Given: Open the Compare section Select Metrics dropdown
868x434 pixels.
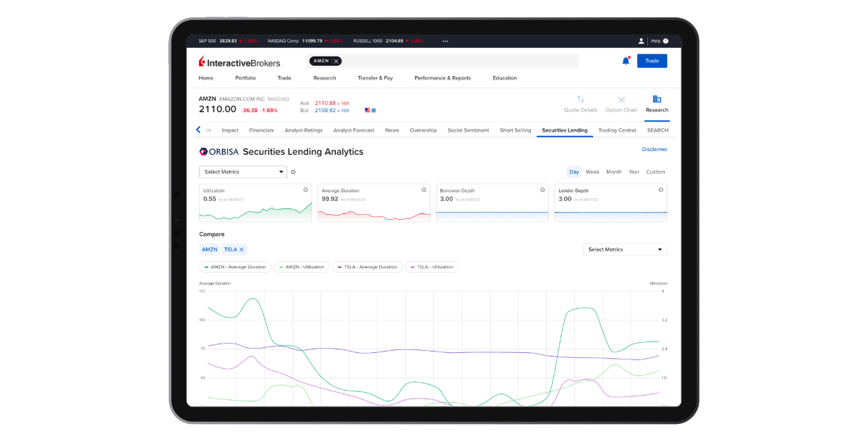Looking at the screenshot, I should coord(625,249).
